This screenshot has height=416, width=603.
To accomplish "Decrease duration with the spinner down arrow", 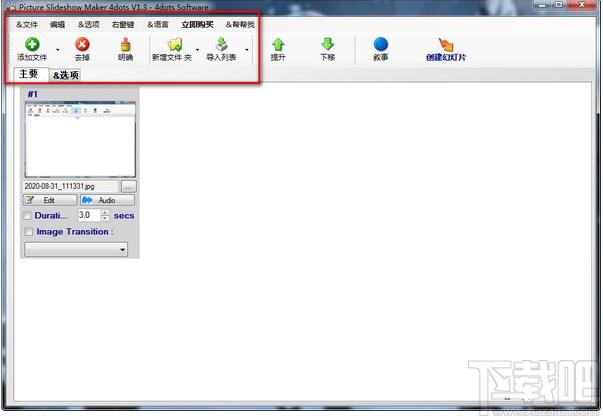I will (x=105, y=218).
